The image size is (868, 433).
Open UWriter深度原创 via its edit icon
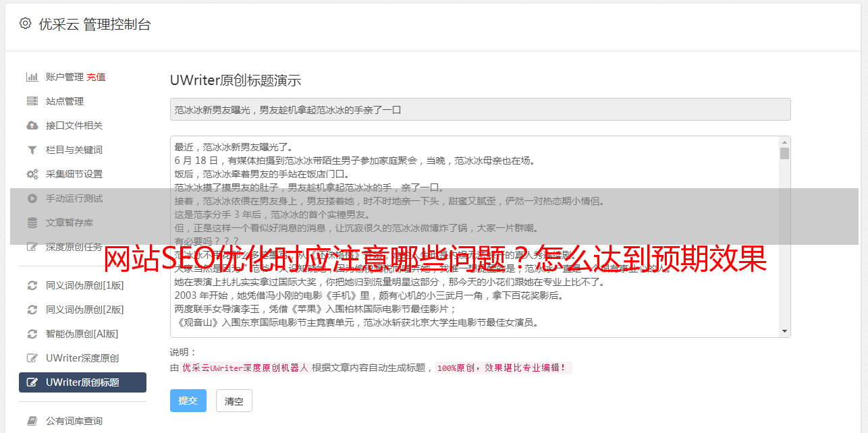coord(32,358)
